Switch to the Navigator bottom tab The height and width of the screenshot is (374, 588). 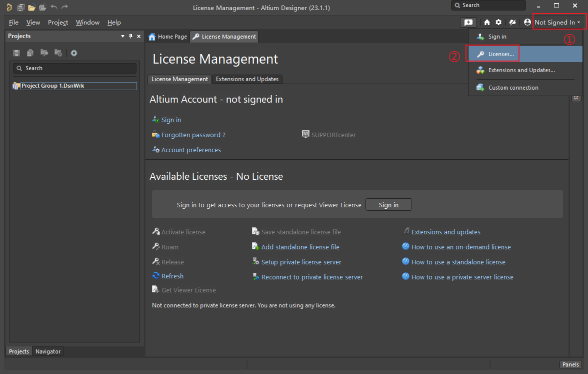tap(48, 351)
